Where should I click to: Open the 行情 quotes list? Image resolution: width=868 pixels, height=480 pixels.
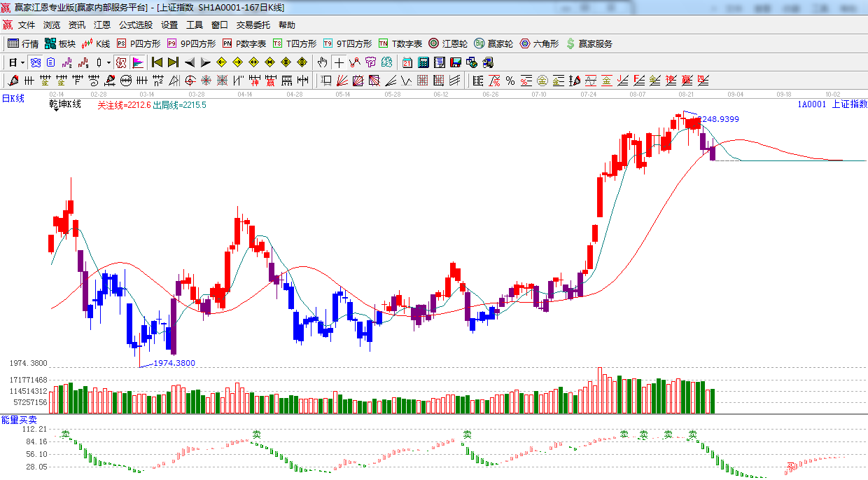[x=22, y=43]
